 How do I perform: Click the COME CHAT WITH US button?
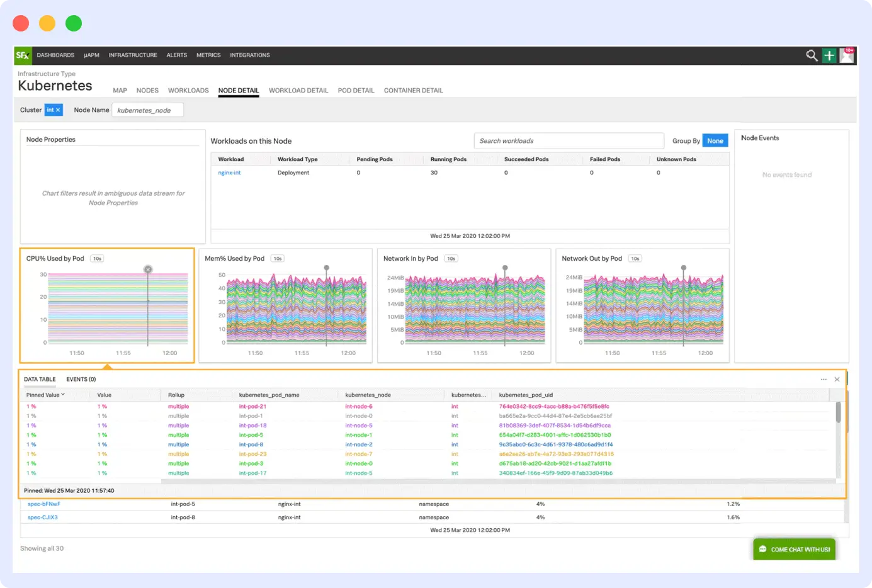(x=794, y=548)
